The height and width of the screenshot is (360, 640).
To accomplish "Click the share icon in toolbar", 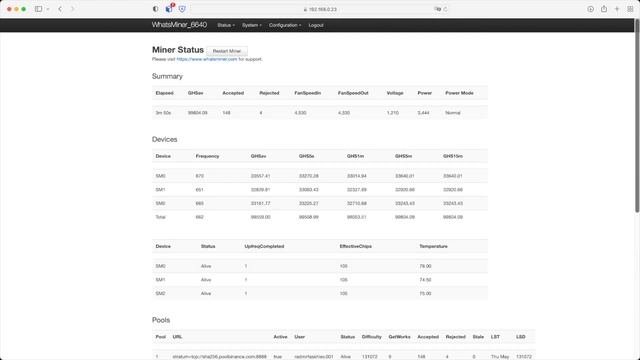I will pyautogui.click(x=604, y=9).
